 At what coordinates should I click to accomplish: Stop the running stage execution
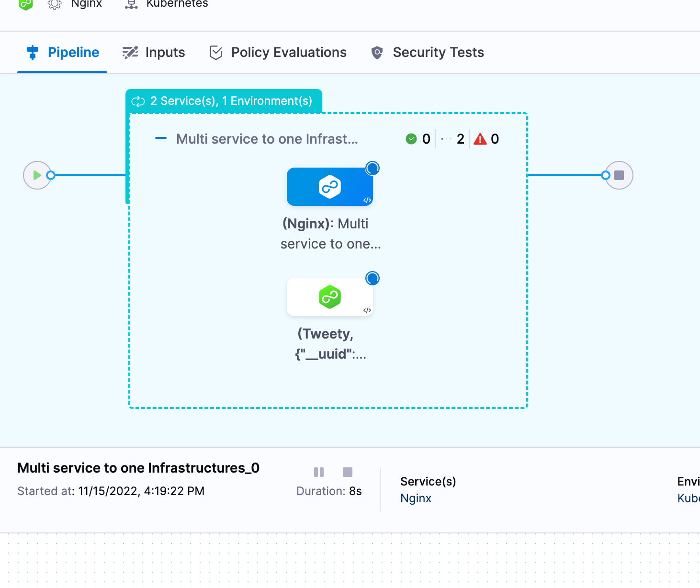tap(348, 472)
